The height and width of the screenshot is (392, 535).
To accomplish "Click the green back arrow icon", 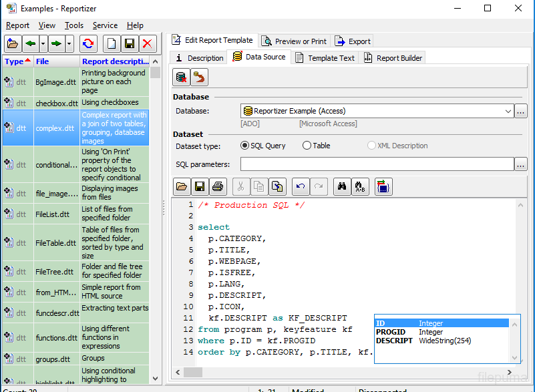I will tap(30, 44).
